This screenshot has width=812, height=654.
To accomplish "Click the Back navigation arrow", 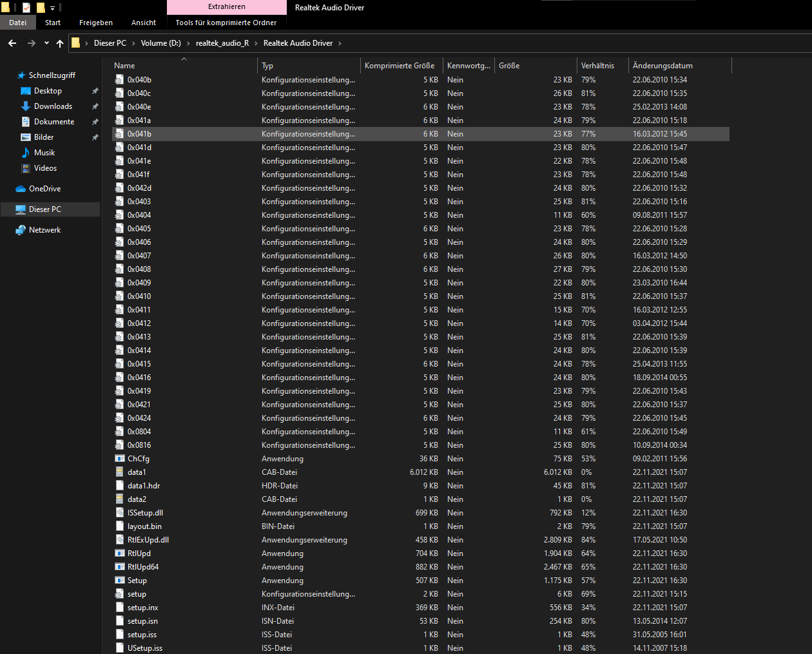I will [12, 43].
